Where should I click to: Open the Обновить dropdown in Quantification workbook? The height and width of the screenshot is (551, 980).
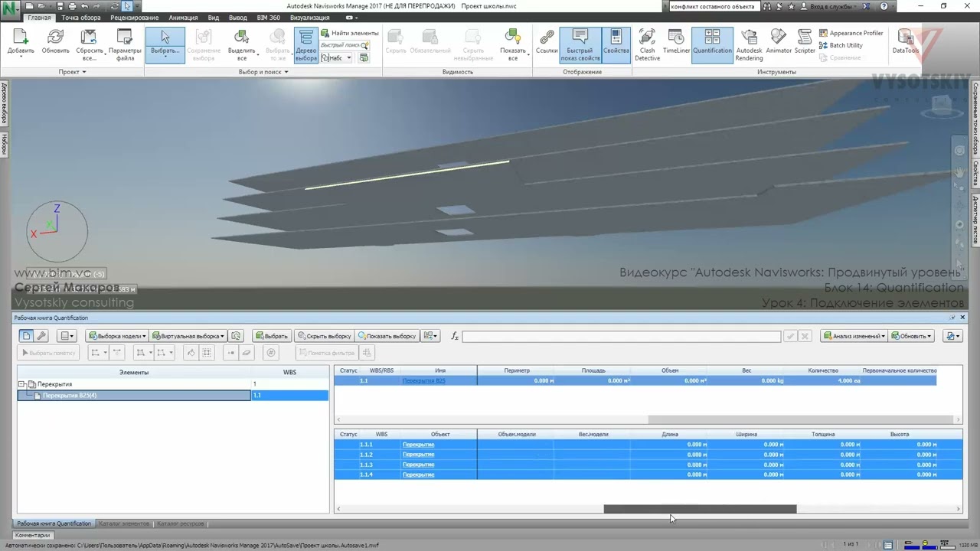(911, 336)
